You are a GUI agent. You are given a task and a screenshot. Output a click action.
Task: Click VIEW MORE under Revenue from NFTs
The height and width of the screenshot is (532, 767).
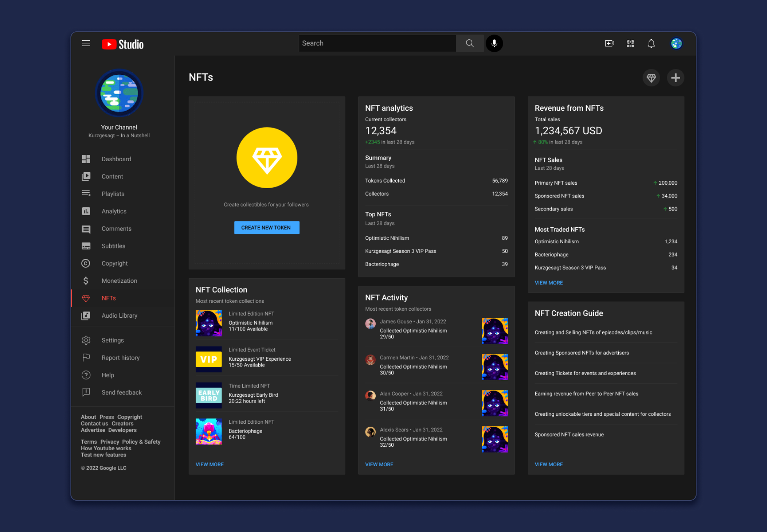click(x=549, y=283)
